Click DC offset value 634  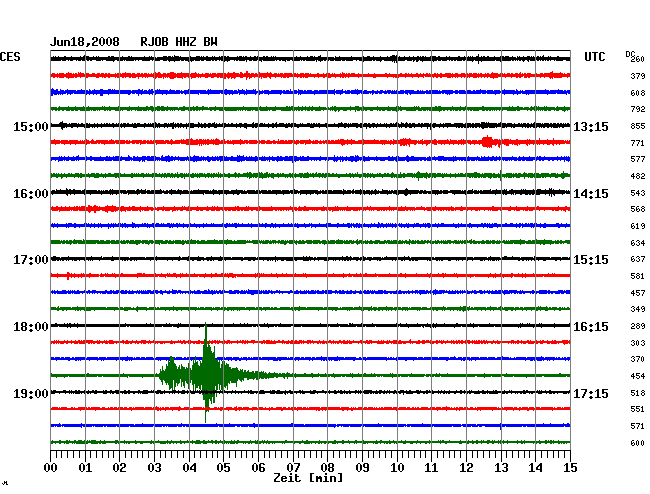(x=638, y=243)
